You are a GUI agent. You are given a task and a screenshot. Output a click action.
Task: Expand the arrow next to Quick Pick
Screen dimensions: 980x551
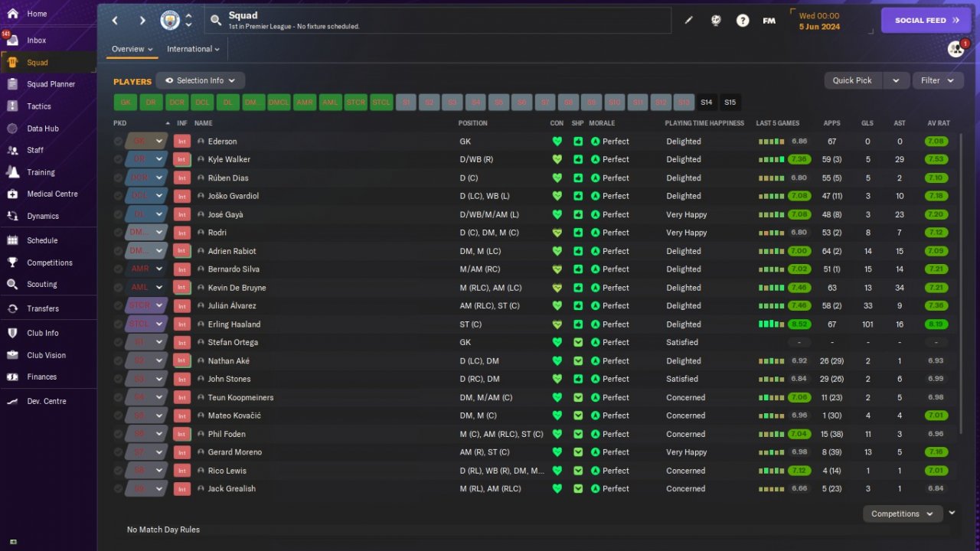pyautogui.click(x=897, y=80)
